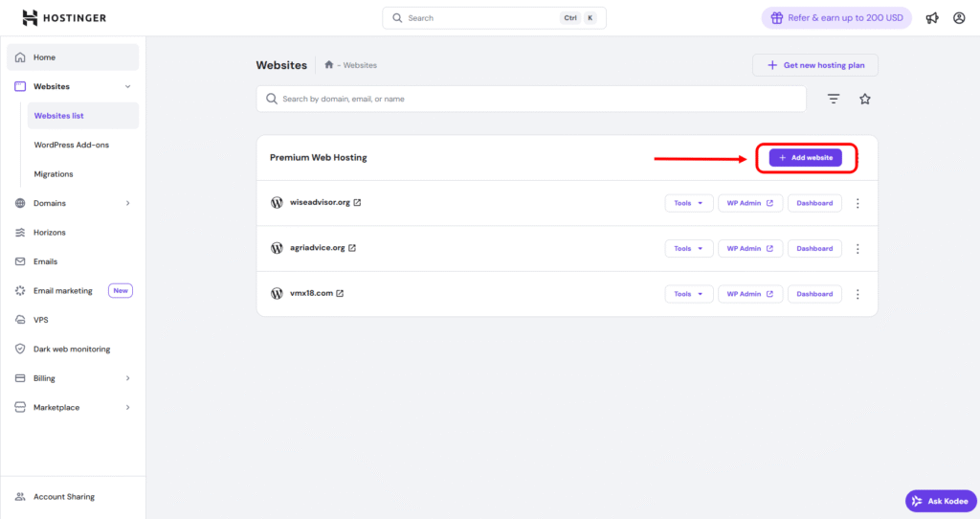Click the Add website button

tap(805, 158)
